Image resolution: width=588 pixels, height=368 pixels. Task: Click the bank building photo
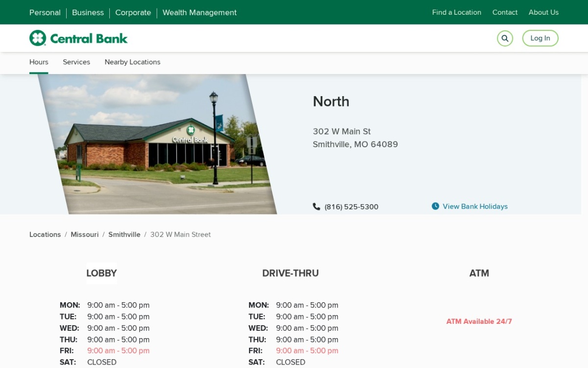pos(157,144)
